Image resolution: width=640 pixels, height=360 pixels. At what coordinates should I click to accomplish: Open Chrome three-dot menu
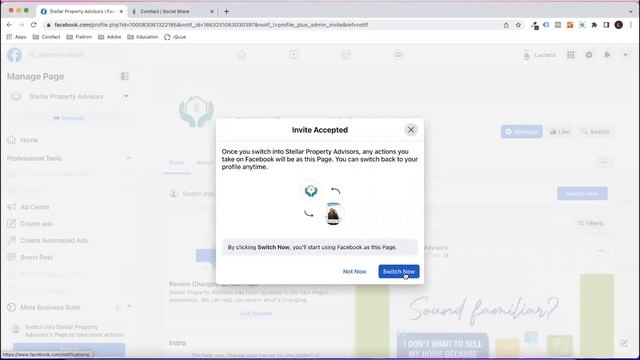(631, 25)
